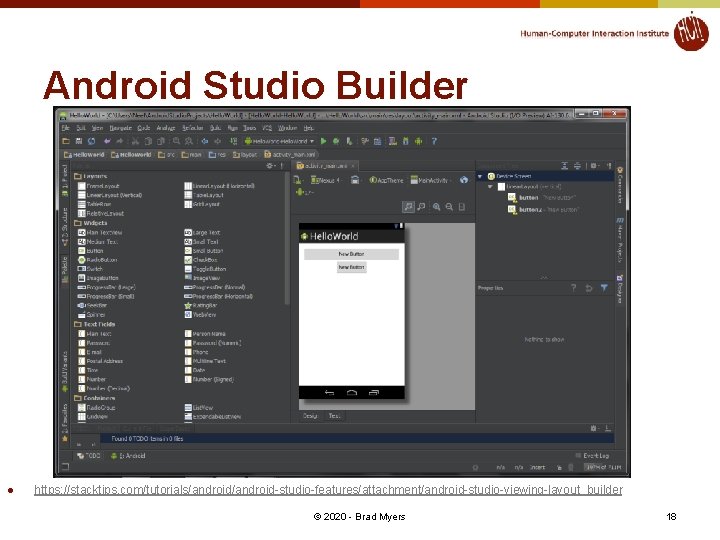720x540 pixels.
Task: Click phone preview recent apps icon
Action: (374, 393)
